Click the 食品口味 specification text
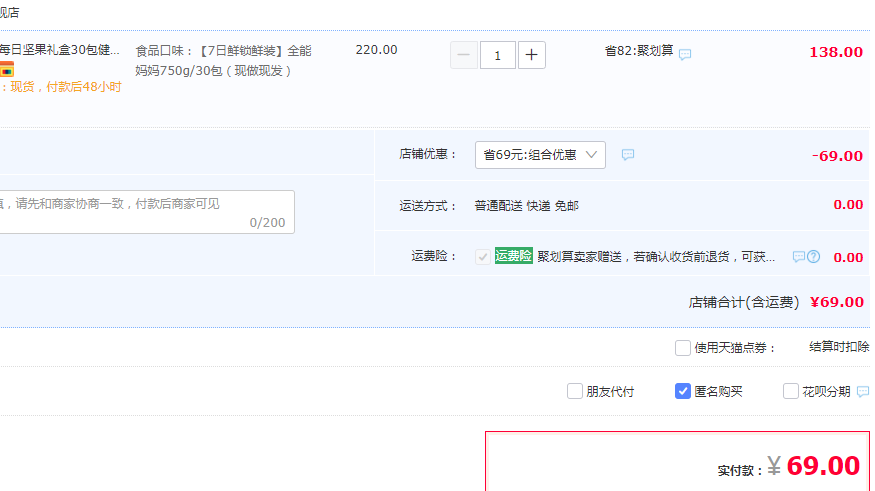Viewport: 875px width, 491px height. [x=223, y=61]
